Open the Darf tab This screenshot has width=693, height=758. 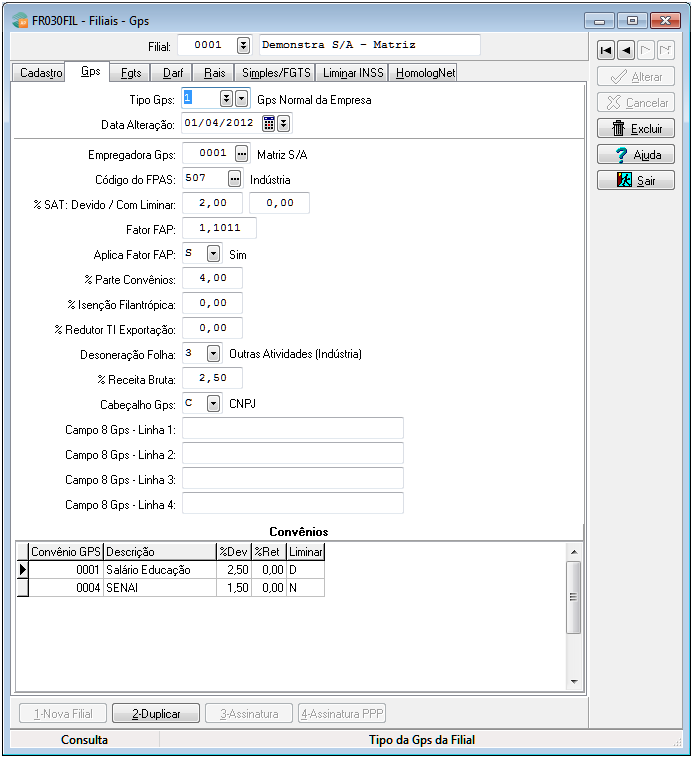pyautogui.click(x=173, y=73)
